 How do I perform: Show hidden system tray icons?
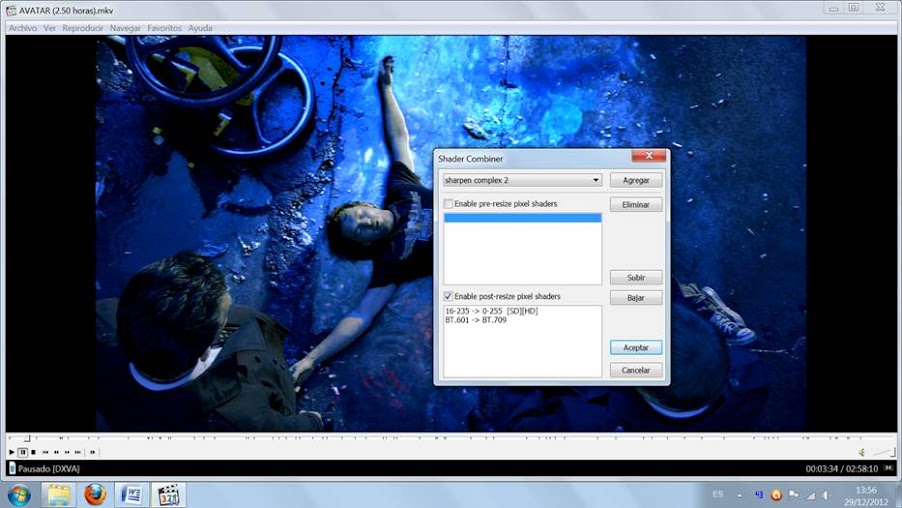click(740, 495)
